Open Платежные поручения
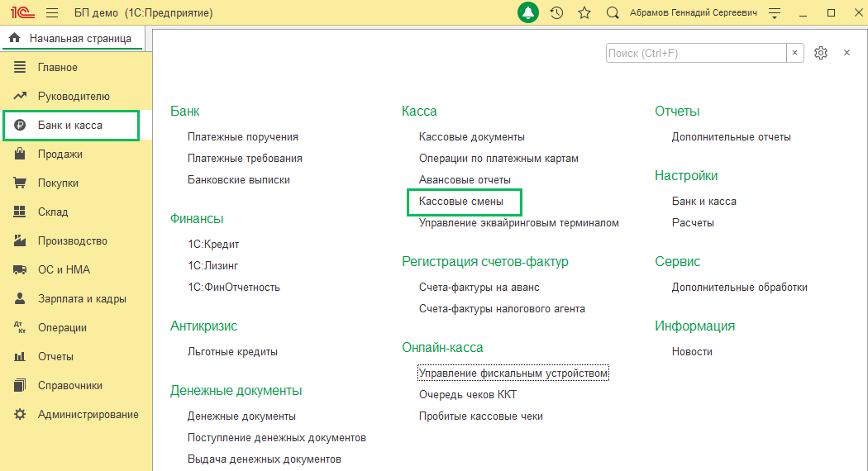 pos(242,136)
